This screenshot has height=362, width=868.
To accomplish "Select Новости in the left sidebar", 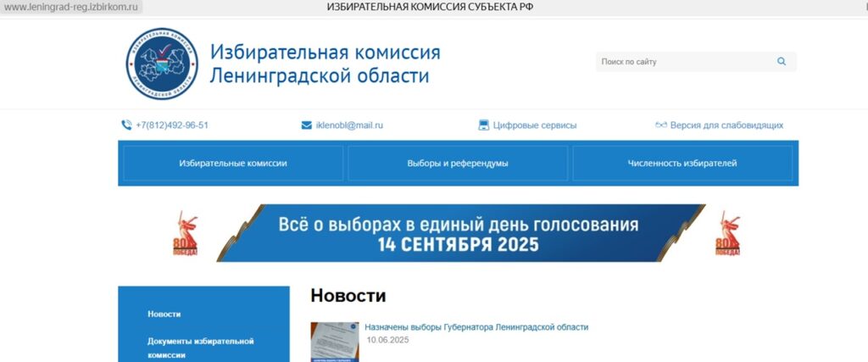I will (x=164, y=315).
